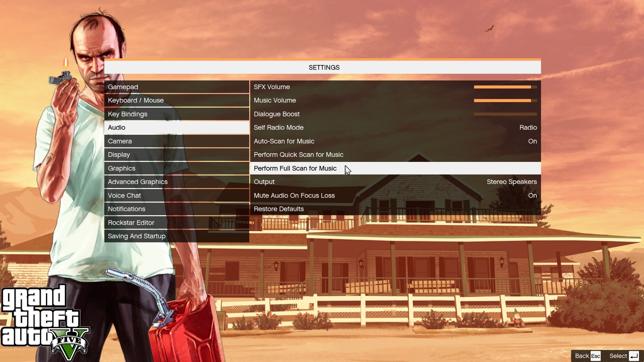The width and height of the screenshot is (644, 362).
Task: Adjust the SFX Volume slider
Action: click(x=504, y=86)
